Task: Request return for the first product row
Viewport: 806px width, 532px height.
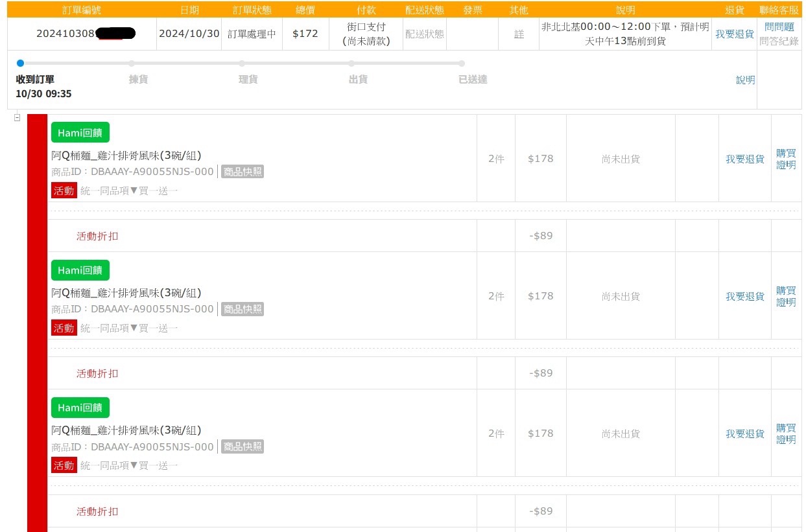Action: 744,159
